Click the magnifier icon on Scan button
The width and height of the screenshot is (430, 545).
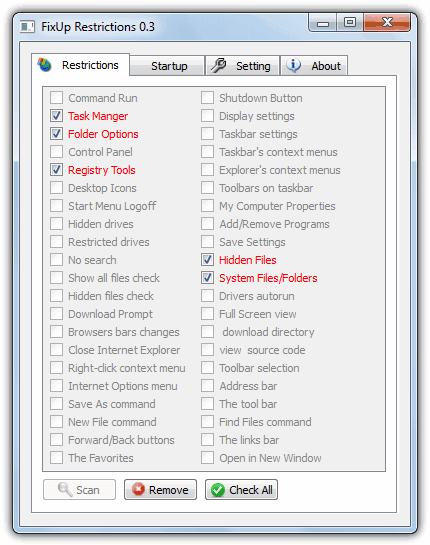[65, 489]
